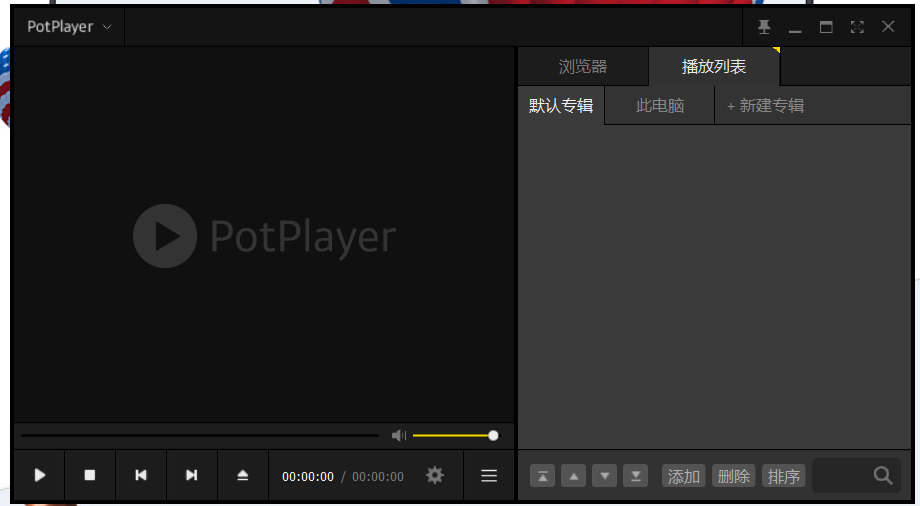Skip to the next track
Viewport: 920px width, 506px height.
click(x=192, y=475)
